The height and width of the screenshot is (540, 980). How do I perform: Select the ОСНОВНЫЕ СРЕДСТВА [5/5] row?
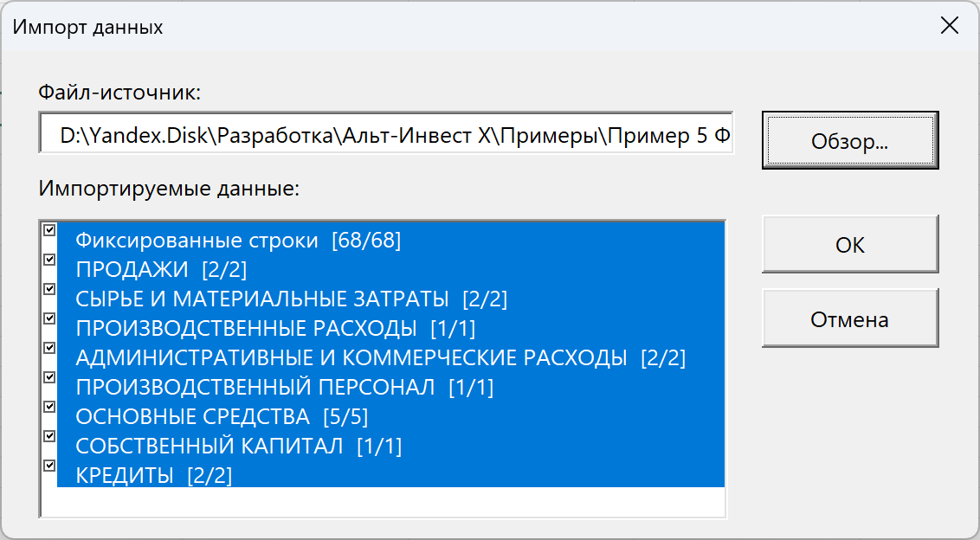coord(390,416)
